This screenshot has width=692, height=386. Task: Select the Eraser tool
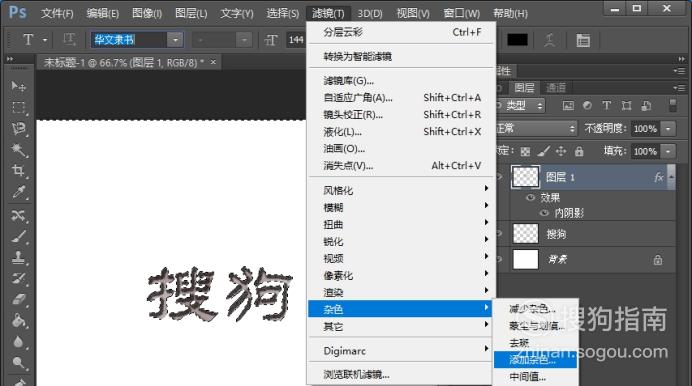point(18,300)
